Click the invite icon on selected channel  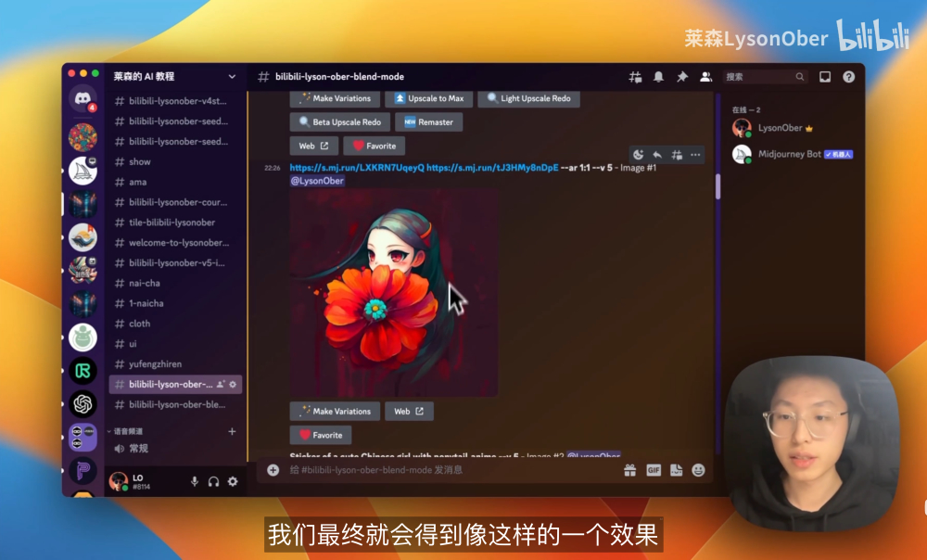221,385
